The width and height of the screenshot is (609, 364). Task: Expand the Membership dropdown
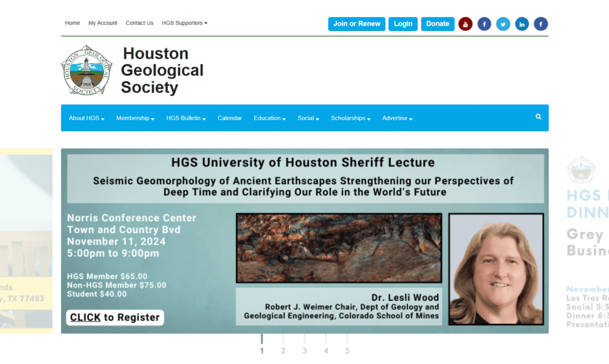[x=135, y=118]
